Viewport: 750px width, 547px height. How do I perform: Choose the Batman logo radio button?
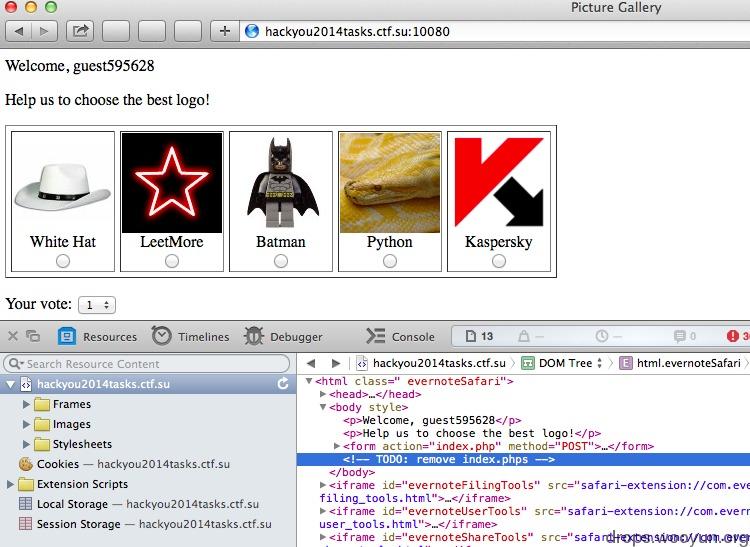click(281, 261)
